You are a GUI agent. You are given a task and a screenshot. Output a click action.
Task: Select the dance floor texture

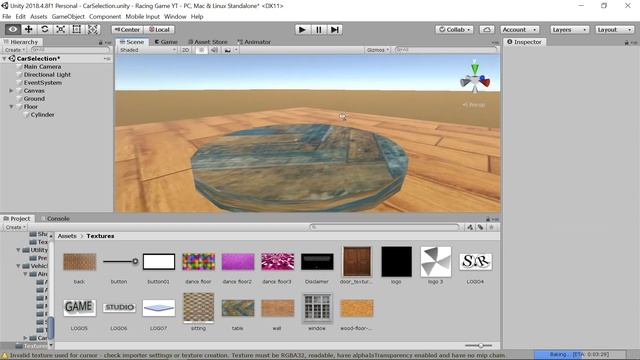coord(198,262)
